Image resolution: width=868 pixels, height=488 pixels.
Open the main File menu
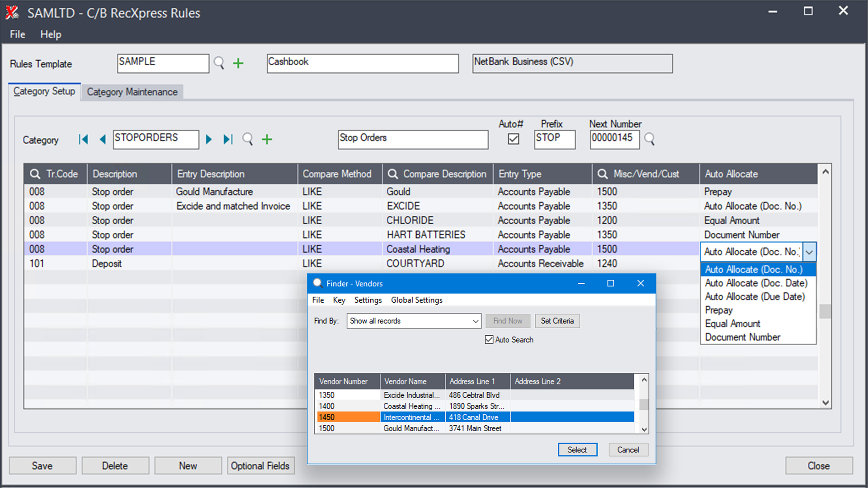click(x=18, y=34)
